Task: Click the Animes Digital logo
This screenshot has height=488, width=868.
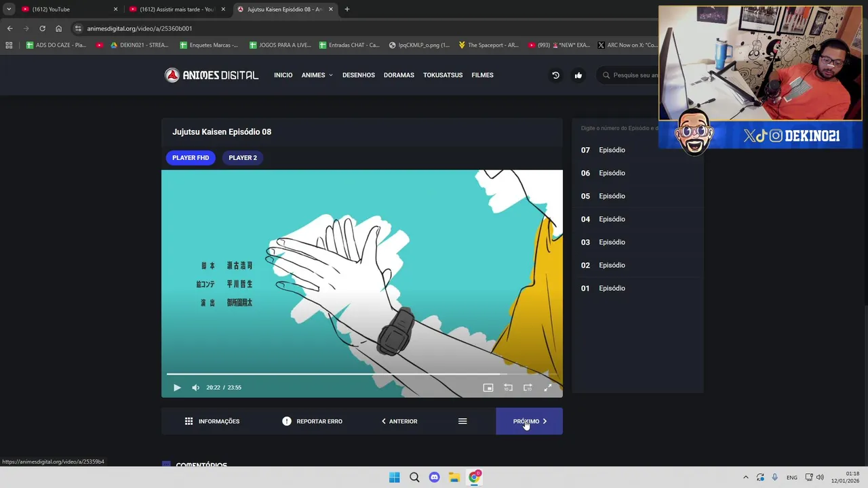Action: coord(212,75)
